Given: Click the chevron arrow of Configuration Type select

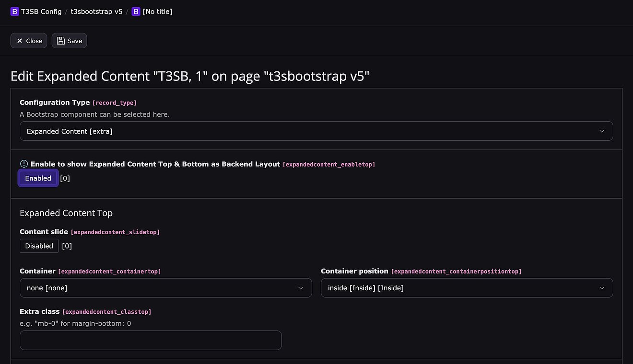Looking at the screenshot, I should pyautogui.click(x=602, y=131).
